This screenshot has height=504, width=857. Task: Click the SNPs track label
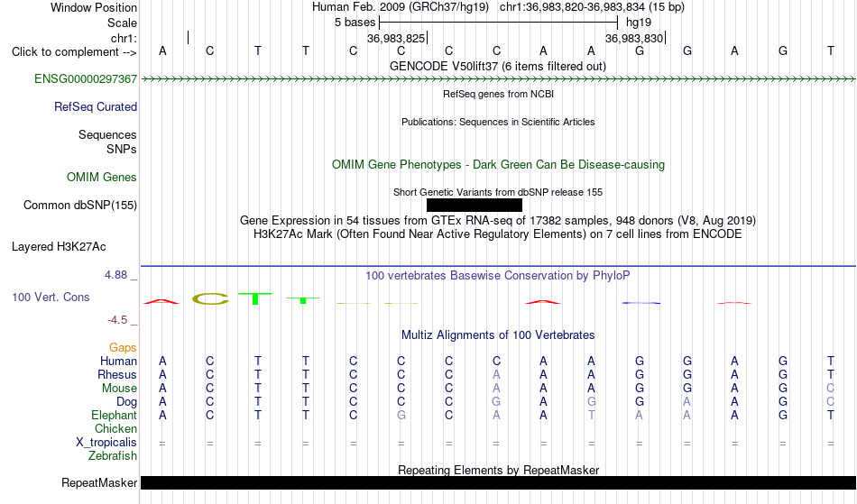122,149
